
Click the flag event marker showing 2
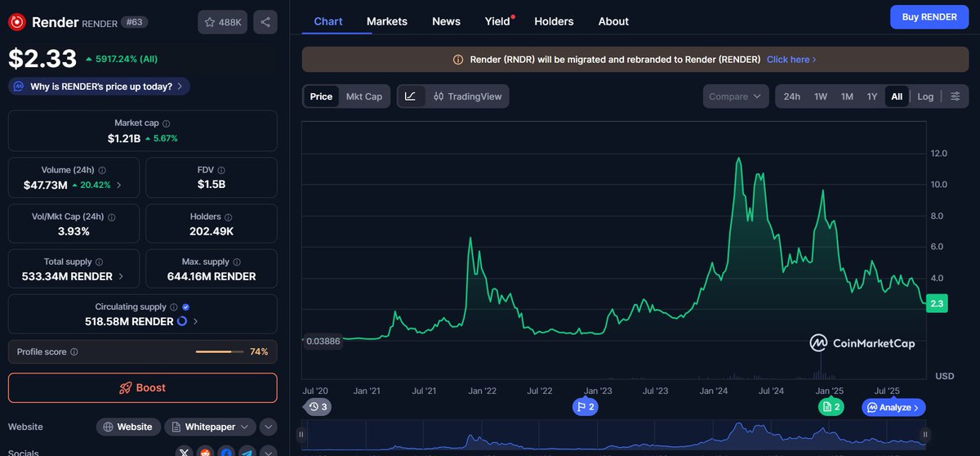(586, 406)
